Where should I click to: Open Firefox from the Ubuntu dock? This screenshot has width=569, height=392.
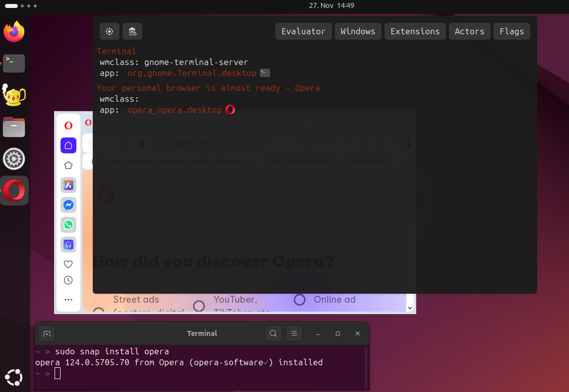[x=14, y=32]
